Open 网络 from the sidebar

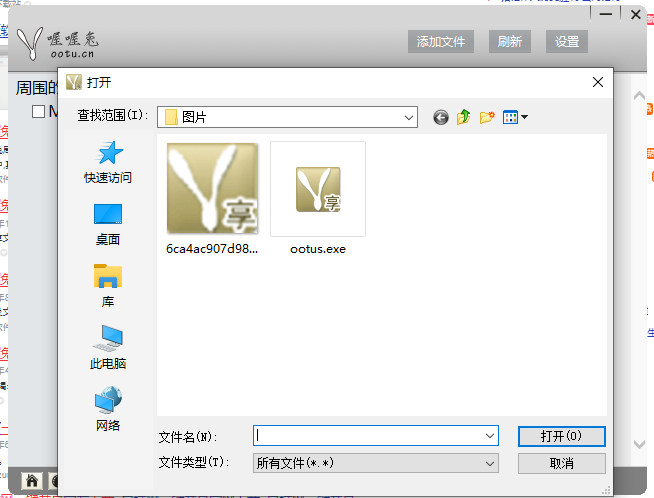pyautogui.click(x=108, y=409)
